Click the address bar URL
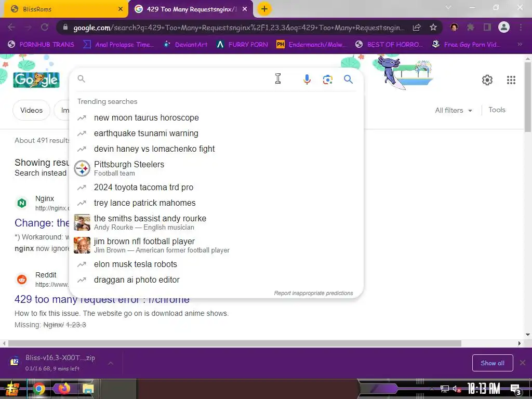 [239, 28]
